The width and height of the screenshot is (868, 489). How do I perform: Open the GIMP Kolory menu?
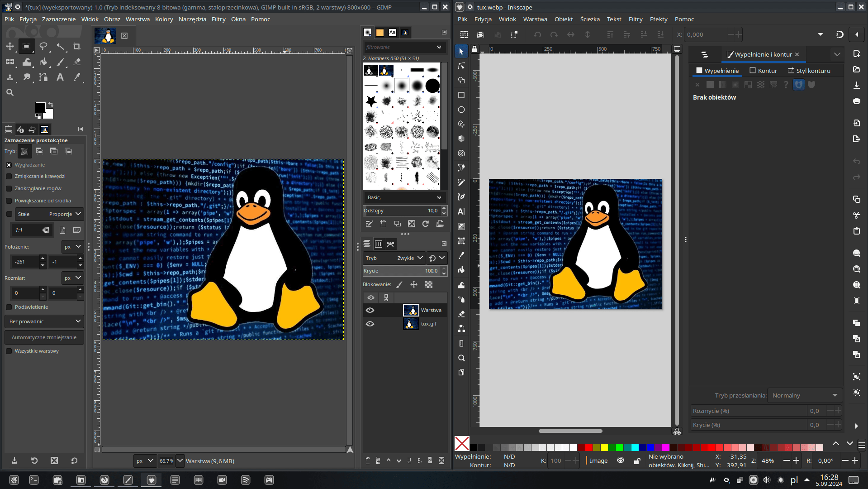164,19
